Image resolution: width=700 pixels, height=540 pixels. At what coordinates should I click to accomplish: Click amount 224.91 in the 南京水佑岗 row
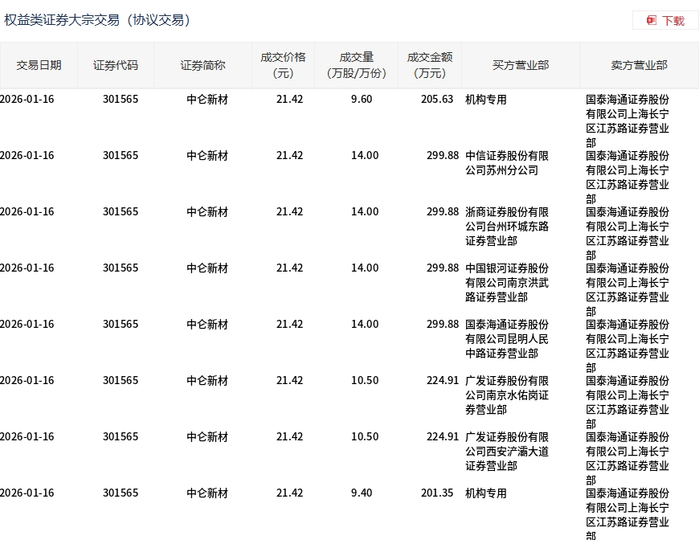pos(442,380)
